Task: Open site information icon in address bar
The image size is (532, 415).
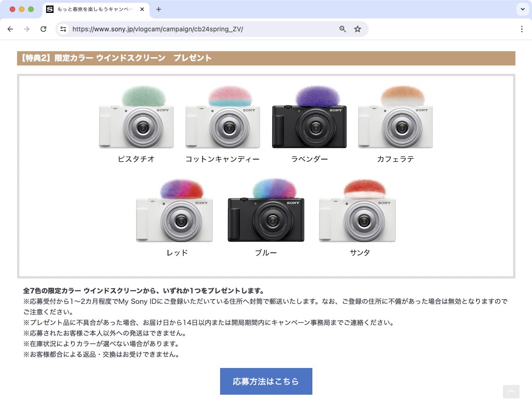Action: [63, 29]
